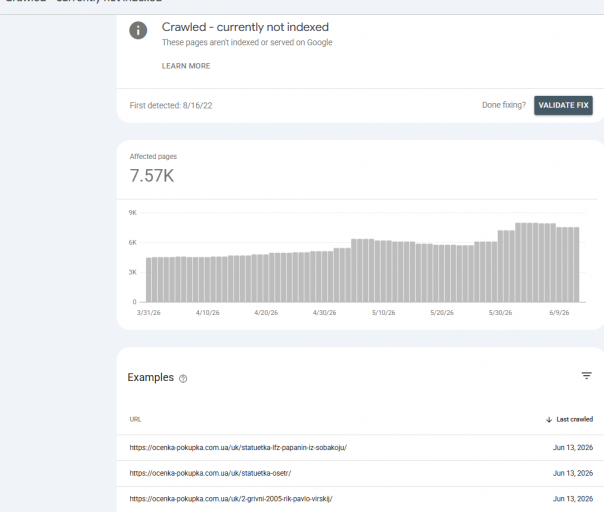Viewport: 604px width, 512px height.
Task: Open 2-grivni-2005-rik-pavlo-virskij URL row
Action: point(360,499)
